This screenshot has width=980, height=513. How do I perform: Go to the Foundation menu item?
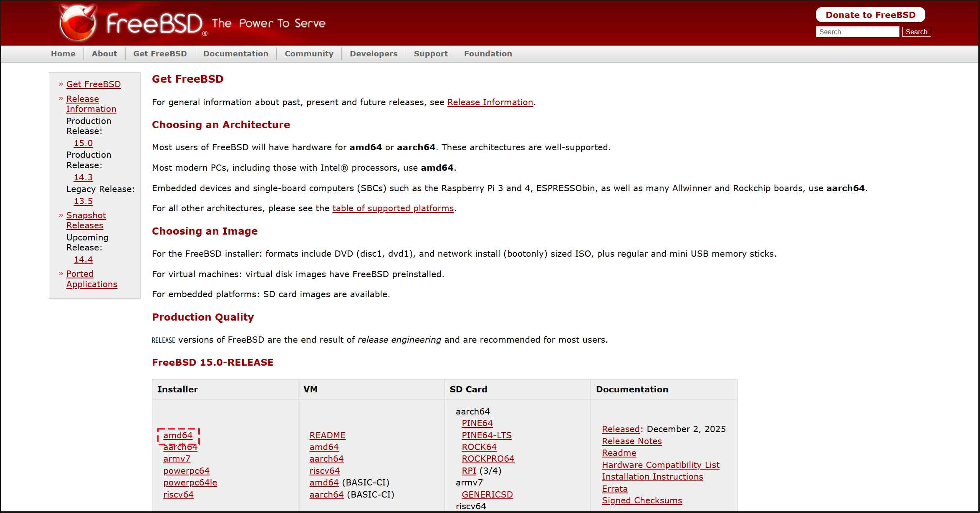pos(487,53)
